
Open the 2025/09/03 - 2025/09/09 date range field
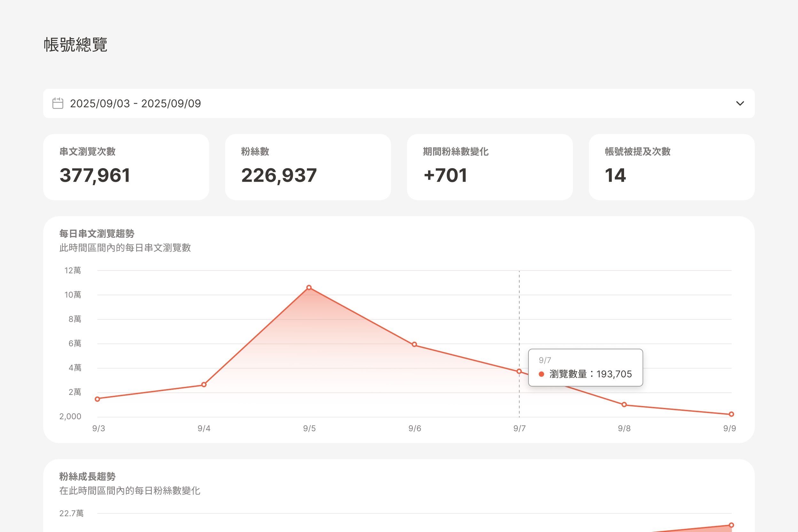(136, 104)
